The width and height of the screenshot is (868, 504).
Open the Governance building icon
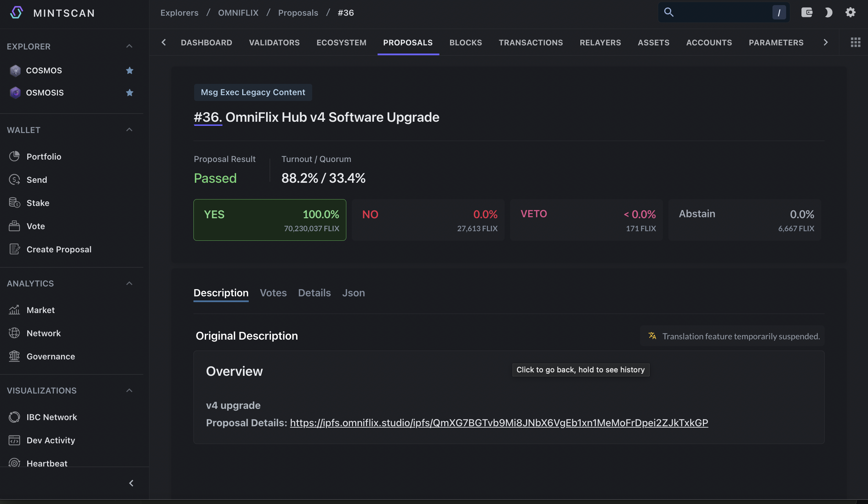click(x=14, y=356)
